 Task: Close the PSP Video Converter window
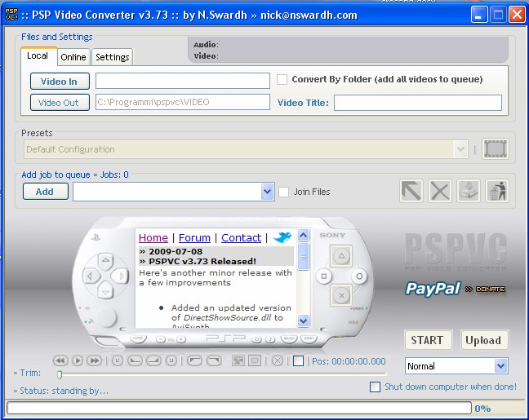tap(517, 15)
